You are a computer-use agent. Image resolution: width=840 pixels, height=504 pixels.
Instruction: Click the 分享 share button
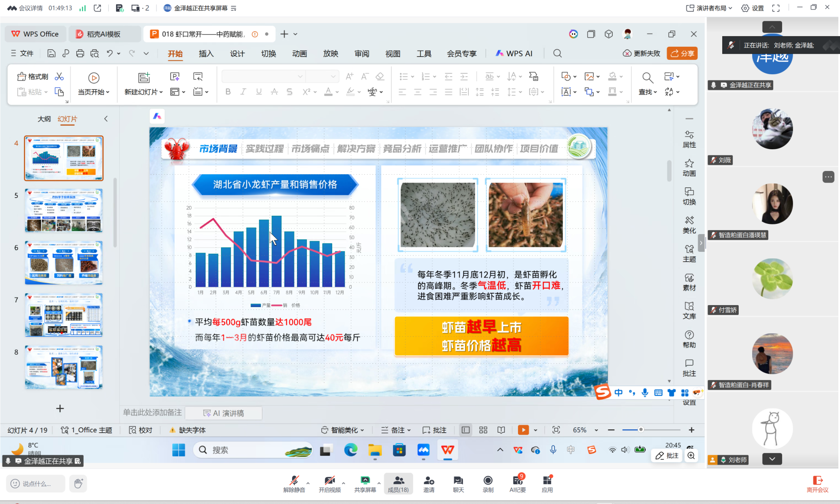click(x=682, y=53)
